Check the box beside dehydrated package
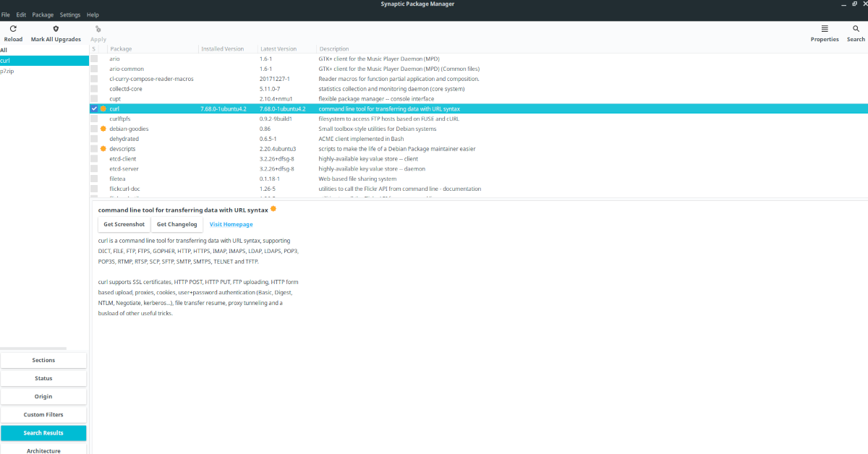 (93, 138)
